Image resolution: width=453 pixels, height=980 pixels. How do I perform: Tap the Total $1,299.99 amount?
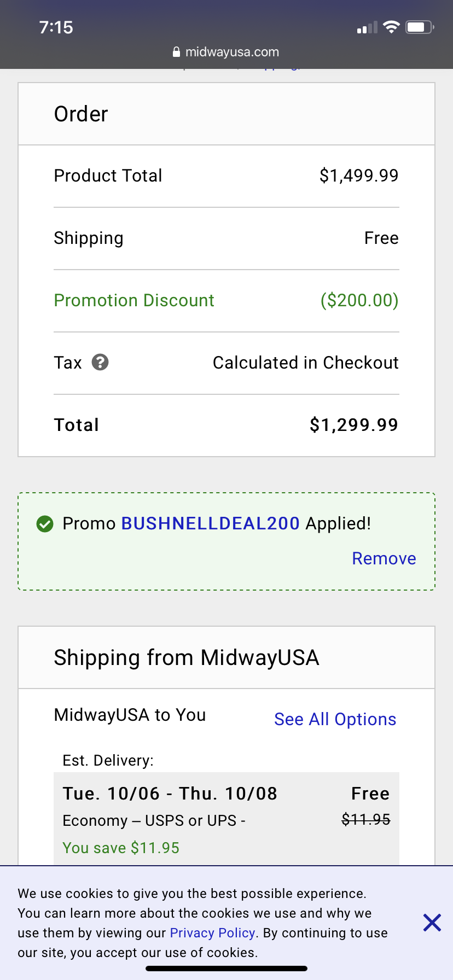point(354,425)
